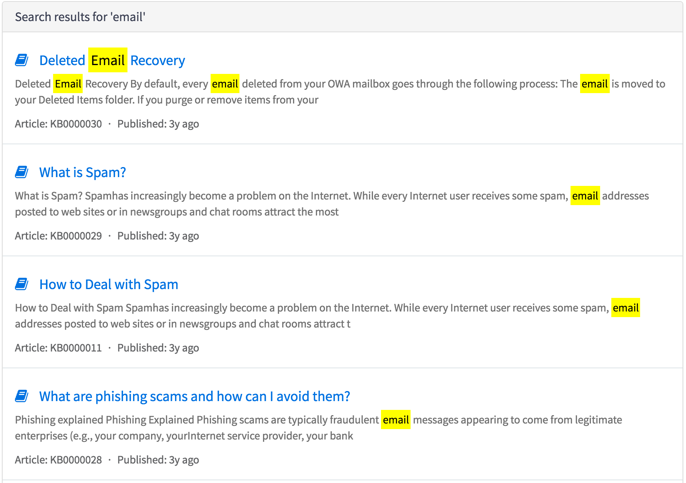Open the Deleted Email Recovery article
The image size is (686, 483).
(x=112, y=60)
